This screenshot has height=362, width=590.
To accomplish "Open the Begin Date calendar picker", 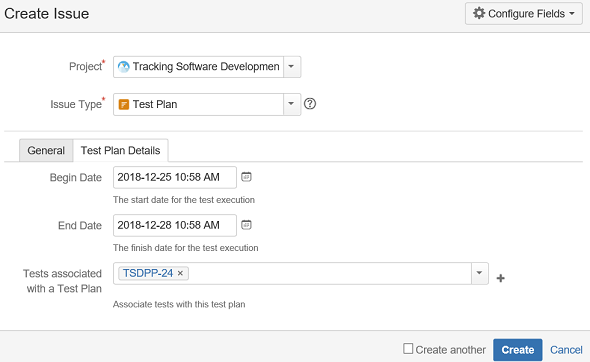I will pyautogui.click(x=246, y=177).
